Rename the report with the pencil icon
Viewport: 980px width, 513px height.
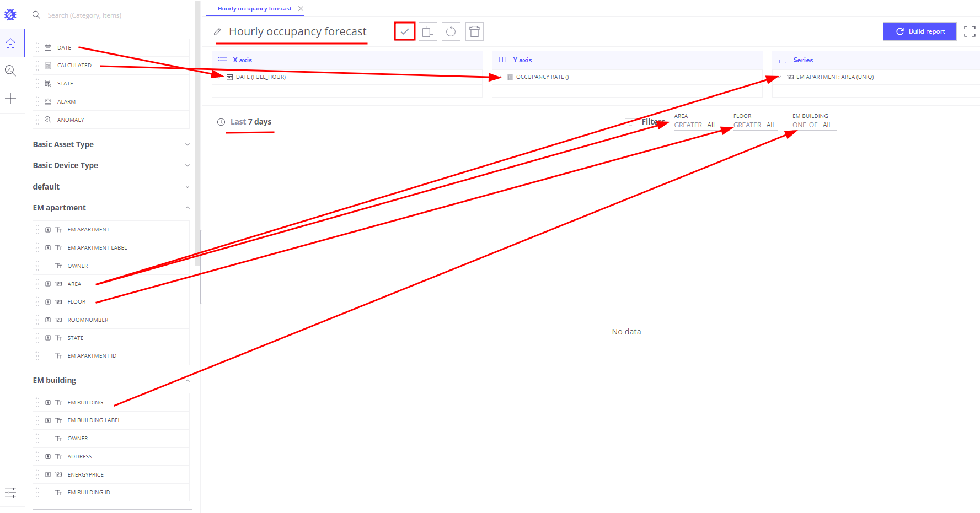pyautogui.click(x=217, y=32)
